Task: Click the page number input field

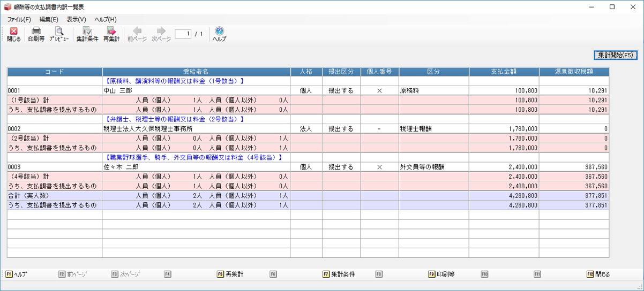Action: pyautogui.click(x=183, y=34)
